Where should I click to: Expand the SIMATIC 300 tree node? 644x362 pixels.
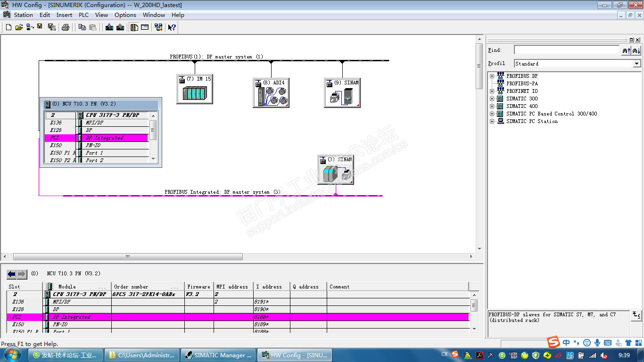pos(492,99)
